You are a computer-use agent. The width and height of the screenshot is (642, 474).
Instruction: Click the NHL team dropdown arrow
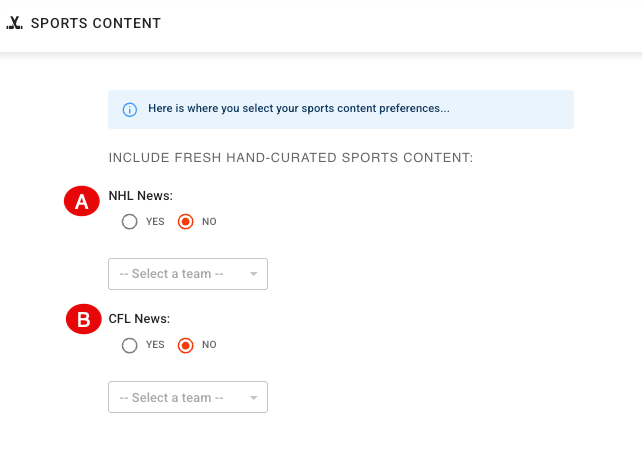click(253, 274)
